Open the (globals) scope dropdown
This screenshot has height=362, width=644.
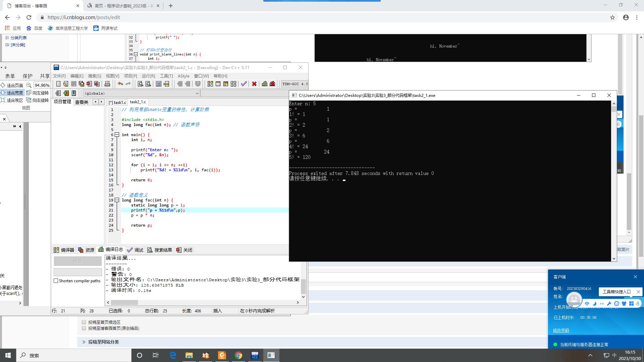197,93
